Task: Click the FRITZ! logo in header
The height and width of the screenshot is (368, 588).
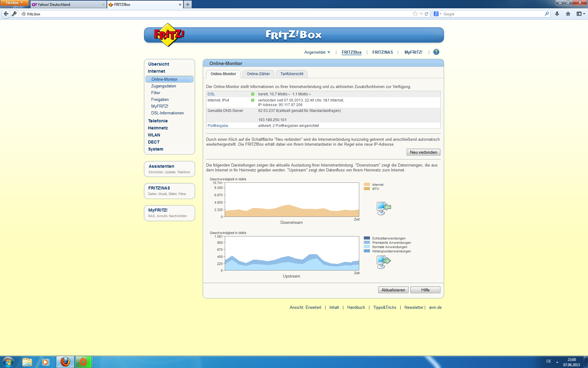Action: click(x=168, y=35)
